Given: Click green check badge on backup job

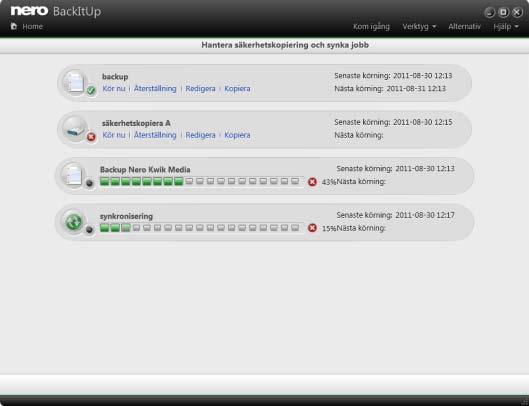Looking at the screenshot, I should (x=91, y=90).
